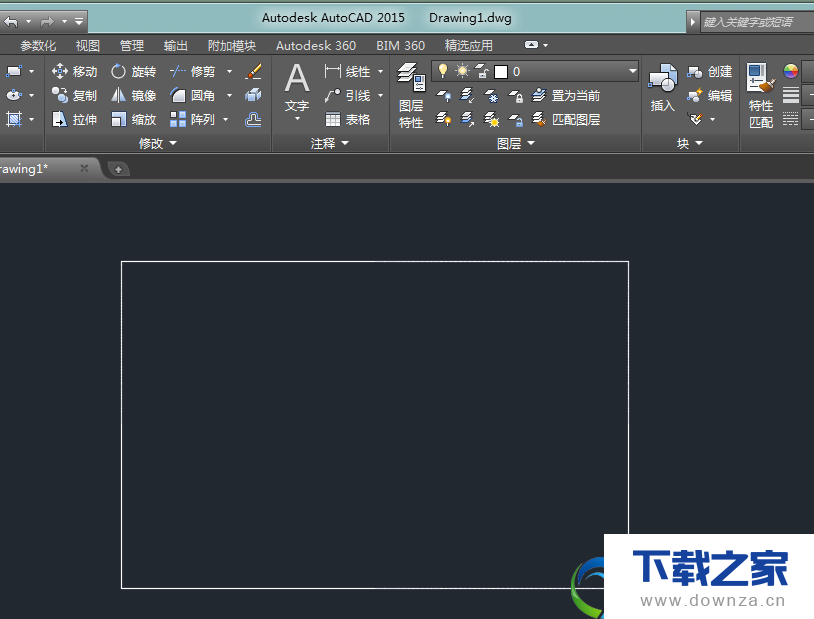The height and width of the screenshot is (619, 814).
Task: Select the Mirror (镜像) tool
Action: pos(133,96)
